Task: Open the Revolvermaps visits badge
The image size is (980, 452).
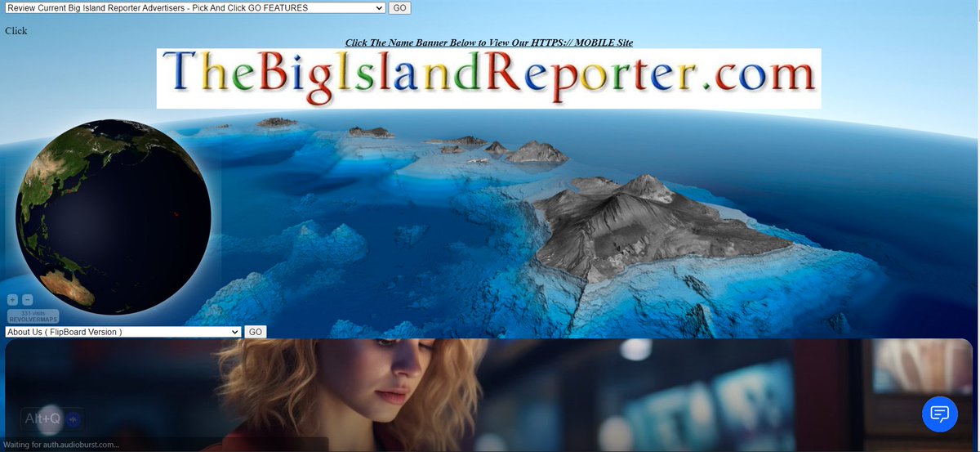Action: [33, 316]
